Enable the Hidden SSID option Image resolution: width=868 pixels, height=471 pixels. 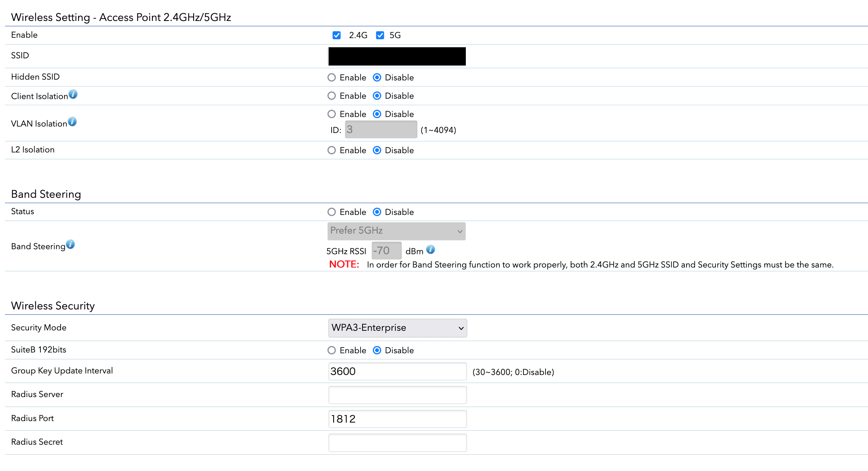332,78
